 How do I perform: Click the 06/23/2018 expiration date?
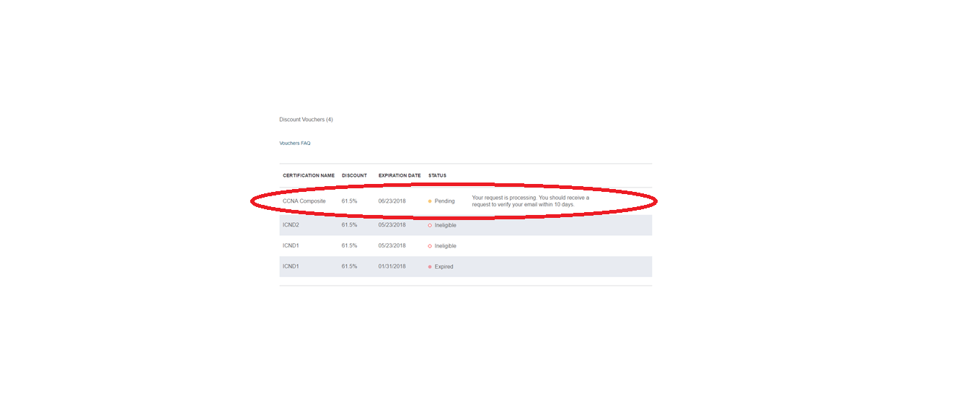click(392, 201)
